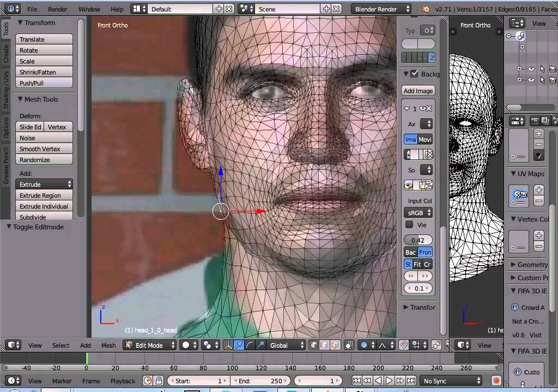Open the Render menu
The image size is (558, 392).
57,9
